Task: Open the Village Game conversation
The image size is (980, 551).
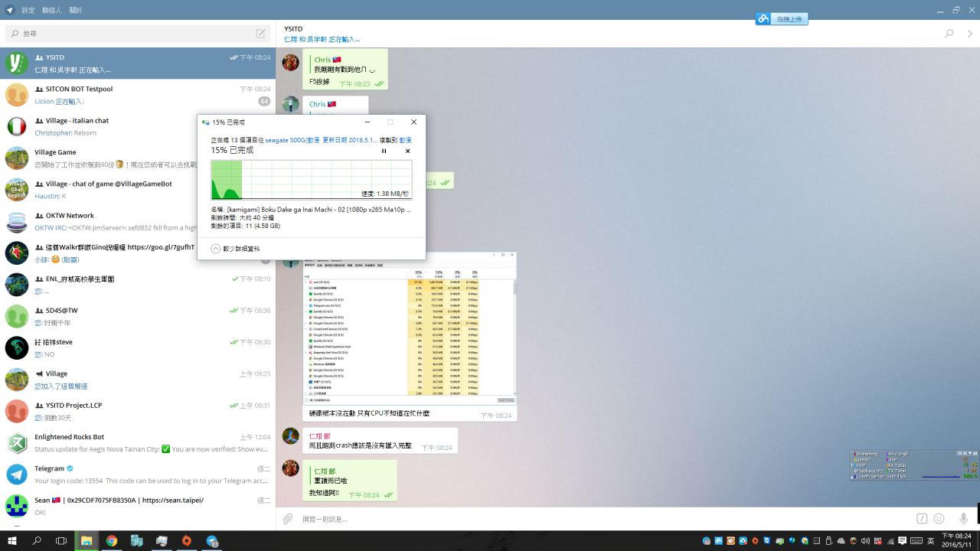Action: pyautogui.click(x=100, y=158)
